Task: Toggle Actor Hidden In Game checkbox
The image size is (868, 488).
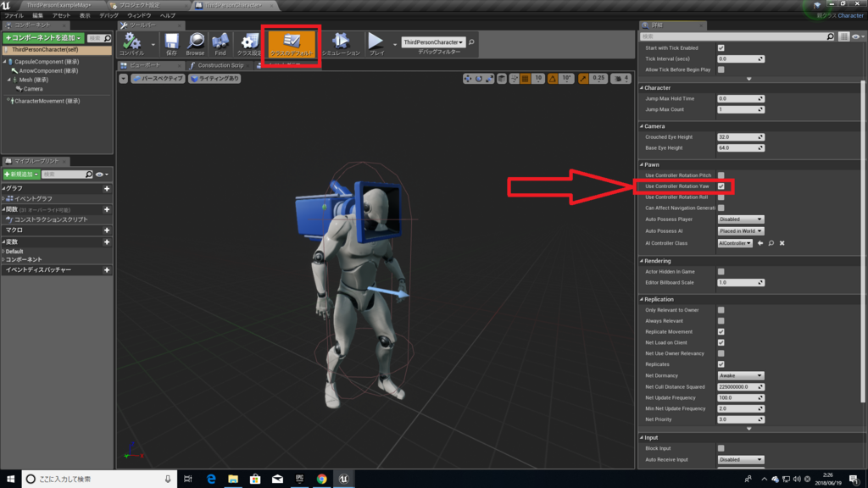Action: [721, 272]
